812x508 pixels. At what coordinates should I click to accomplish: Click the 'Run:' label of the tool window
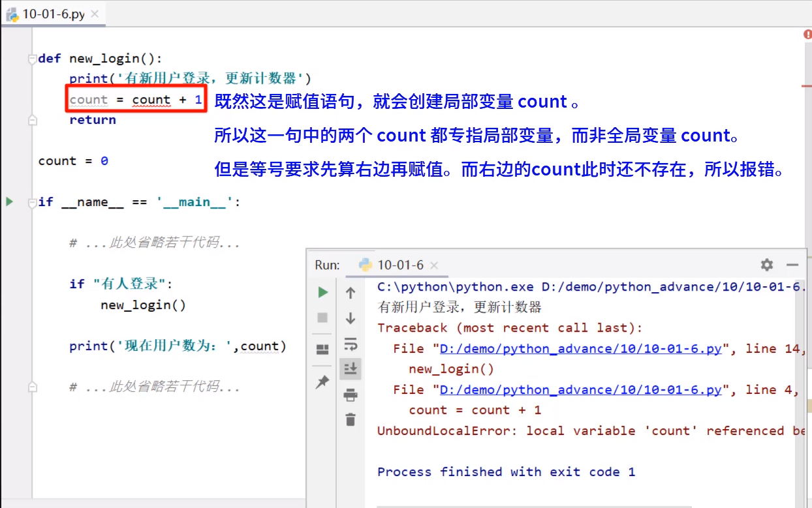click(x=327, y=265)
